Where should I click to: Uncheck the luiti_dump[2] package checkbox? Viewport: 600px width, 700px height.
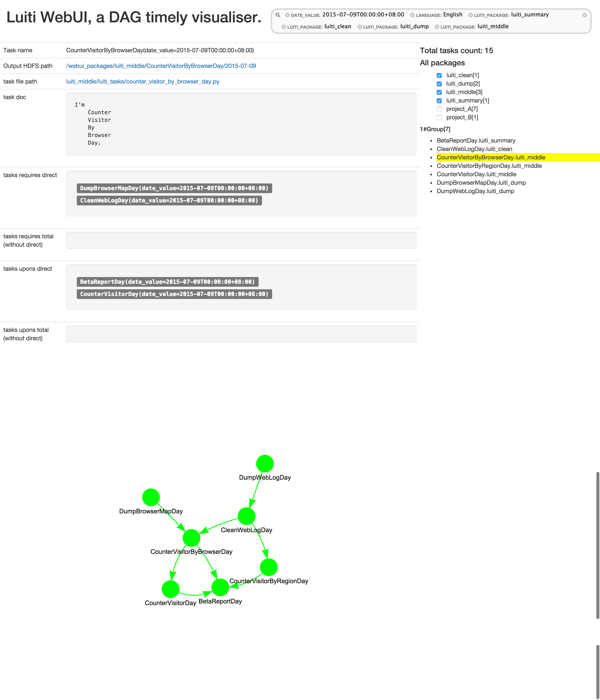click(x=439, y=84)
